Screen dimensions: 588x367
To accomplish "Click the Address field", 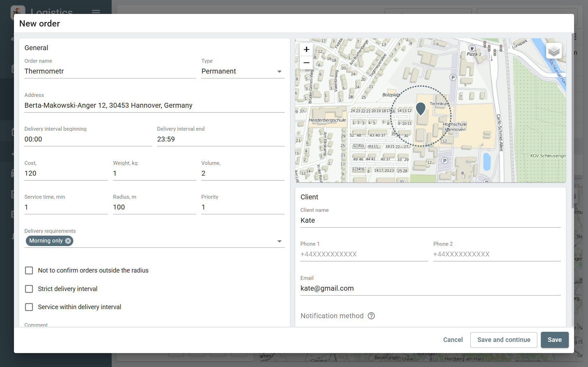I will point(155,105).
